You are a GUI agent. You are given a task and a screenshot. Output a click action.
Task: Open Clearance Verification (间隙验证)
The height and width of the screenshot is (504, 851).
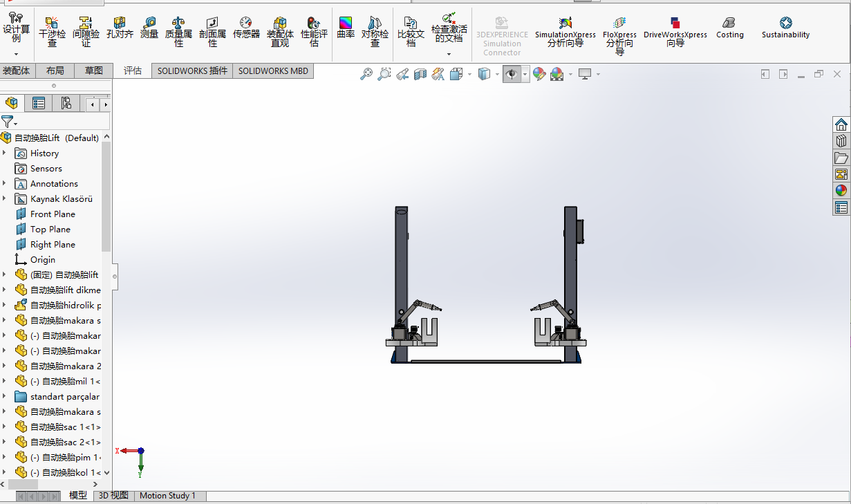coord(86,32)
